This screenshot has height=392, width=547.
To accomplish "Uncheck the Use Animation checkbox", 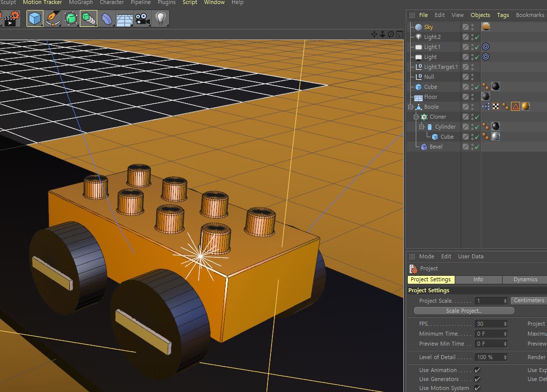I will coord(477,370).
